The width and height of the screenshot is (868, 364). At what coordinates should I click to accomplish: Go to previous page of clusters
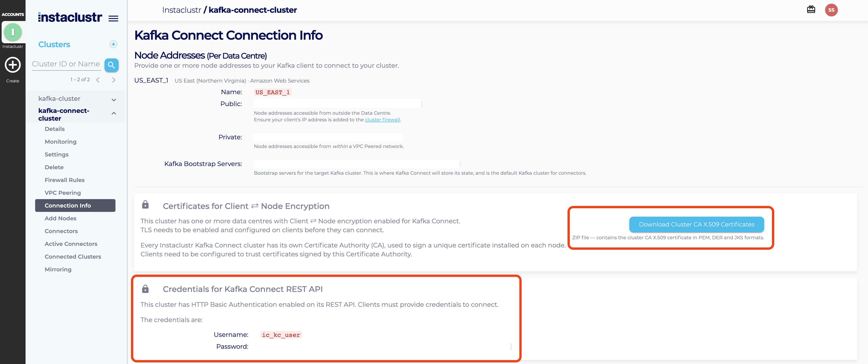[98, 80]
